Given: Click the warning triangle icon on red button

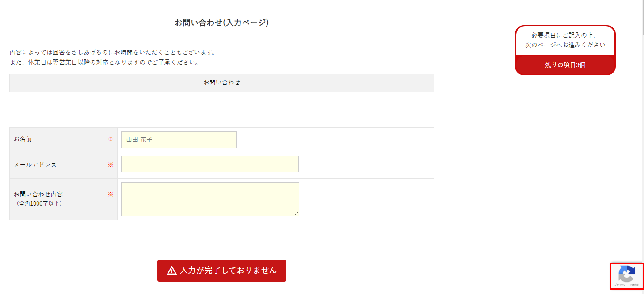Looking at the screenshot, I should [x=172, y=271].
